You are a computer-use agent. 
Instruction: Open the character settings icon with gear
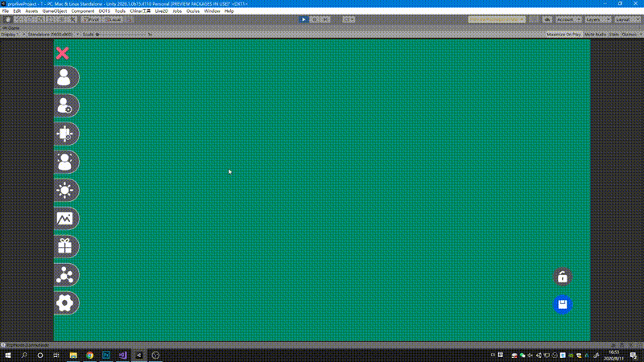[x=66, y=105]
